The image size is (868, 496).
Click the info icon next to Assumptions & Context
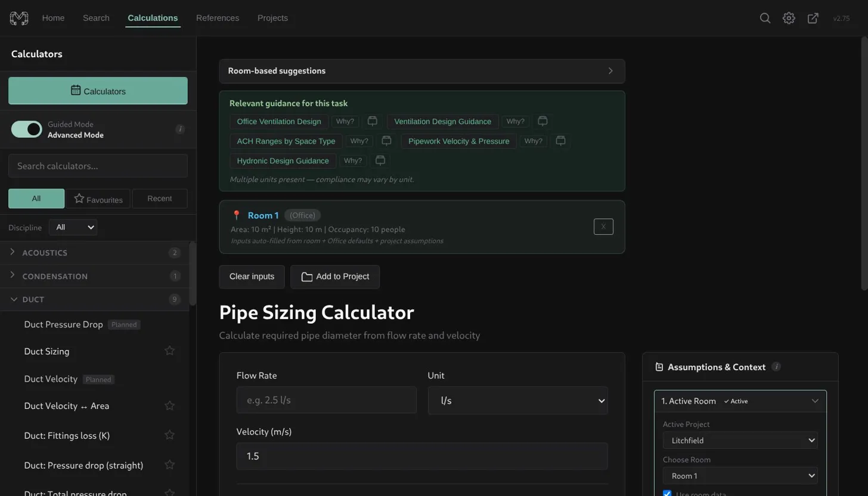click(777, 367)
